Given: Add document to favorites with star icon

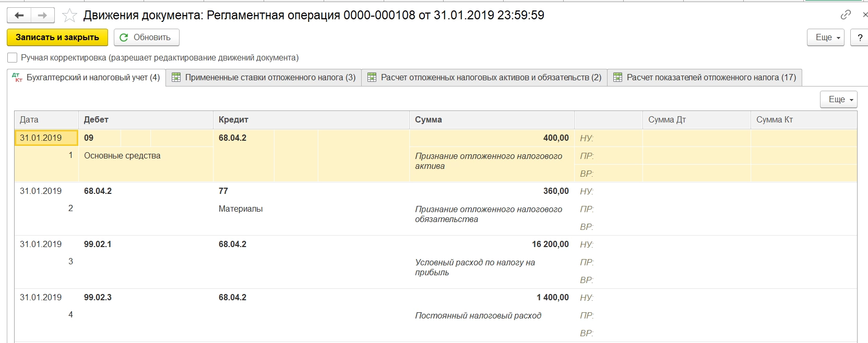Looking at the screenshot, I should 69,16.
